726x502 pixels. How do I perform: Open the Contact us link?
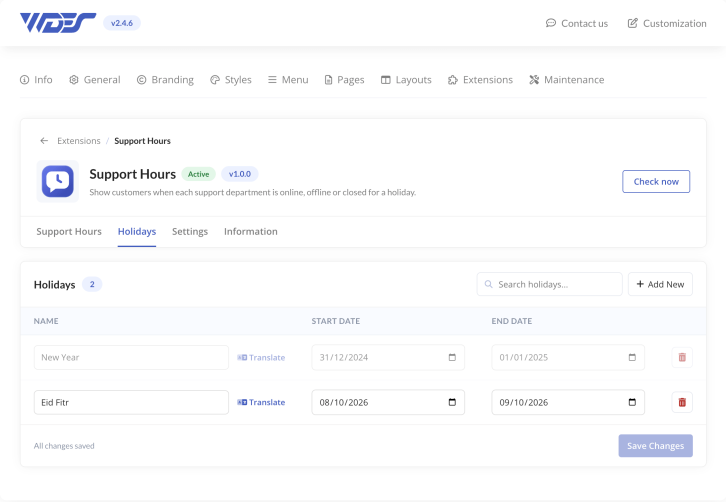point(576,23)
